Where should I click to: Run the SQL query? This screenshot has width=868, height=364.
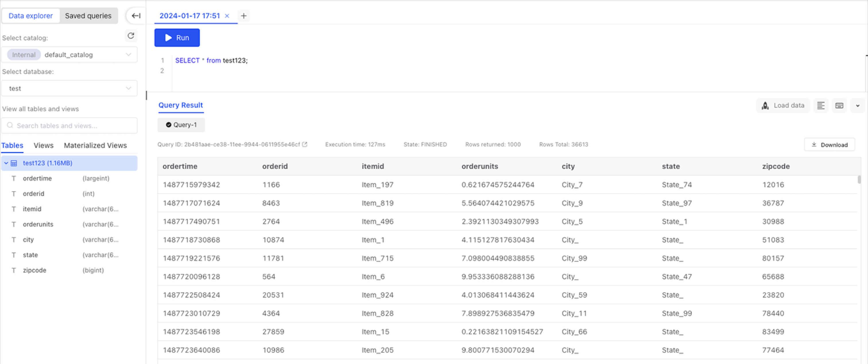pos(177,38)
